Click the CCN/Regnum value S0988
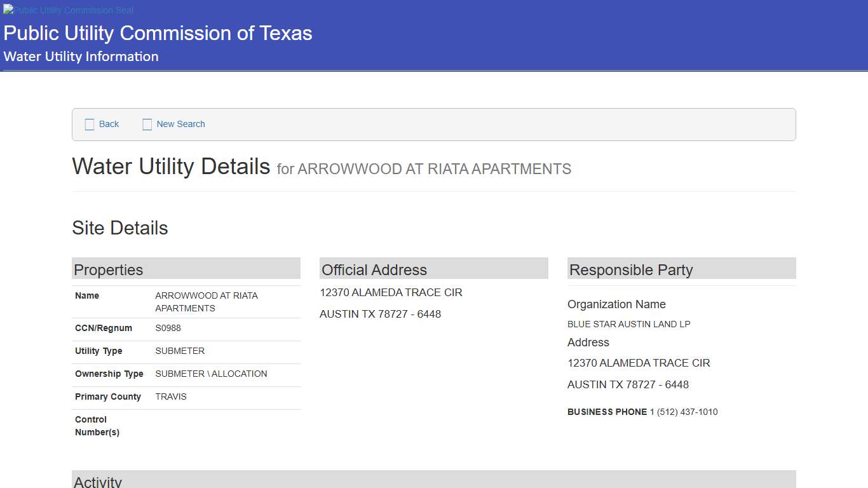 [x=168, y=329]
